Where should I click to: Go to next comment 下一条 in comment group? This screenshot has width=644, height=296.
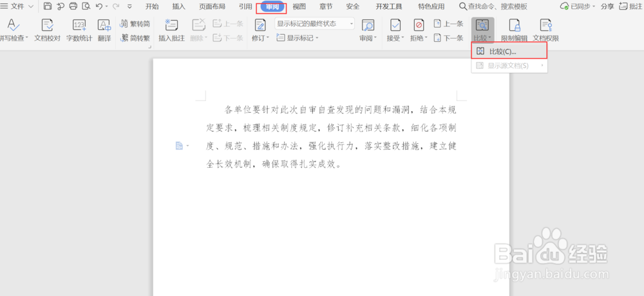click(228, 38)
